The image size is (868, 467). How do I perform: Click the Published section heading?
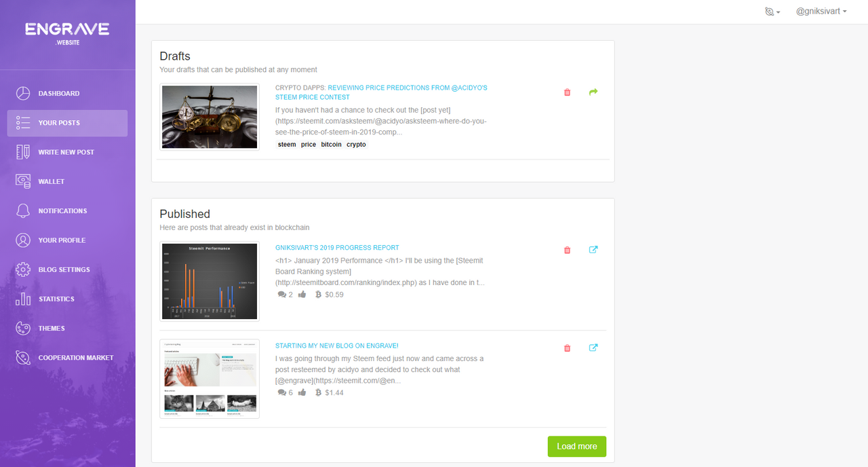(x=185, y=214)
